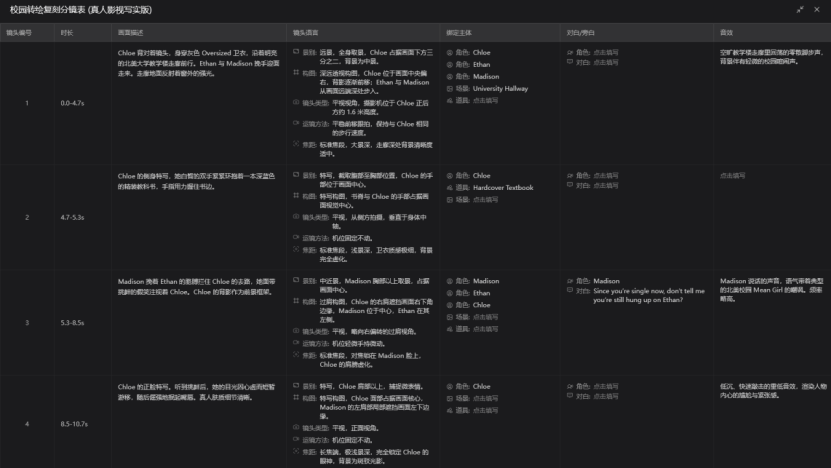Select the 镜头语言 column header
Image resolution: width=831 pixels, height=468 pixels.
click(x=305, y=33)
